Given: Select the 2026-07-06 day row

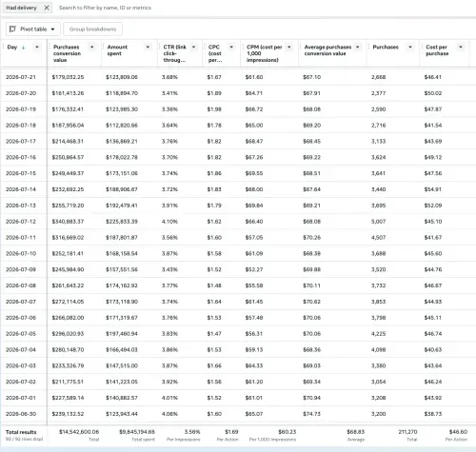Looking at the screenshot, I should 238,318.
